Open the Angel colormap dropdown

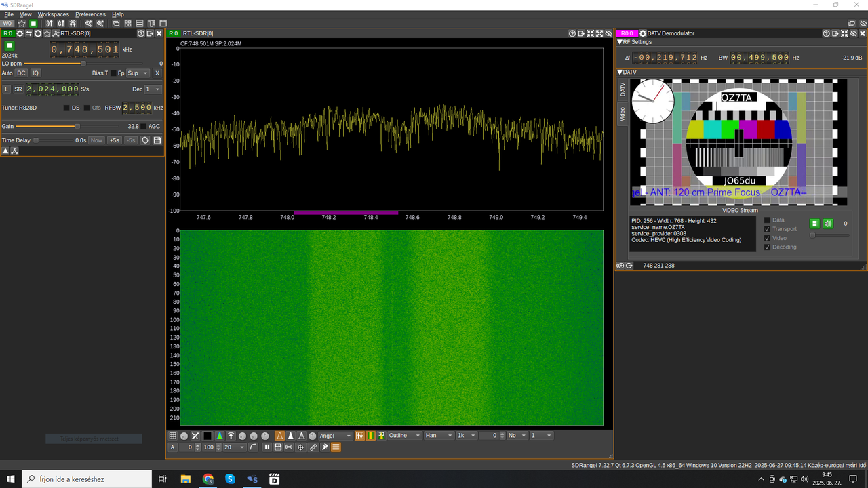tap(335, 436)
